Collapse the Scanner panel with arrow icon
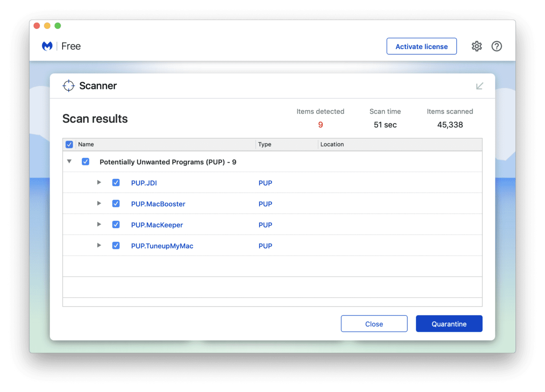The height and width of the screenshot is (392, 545). point(480,86)
